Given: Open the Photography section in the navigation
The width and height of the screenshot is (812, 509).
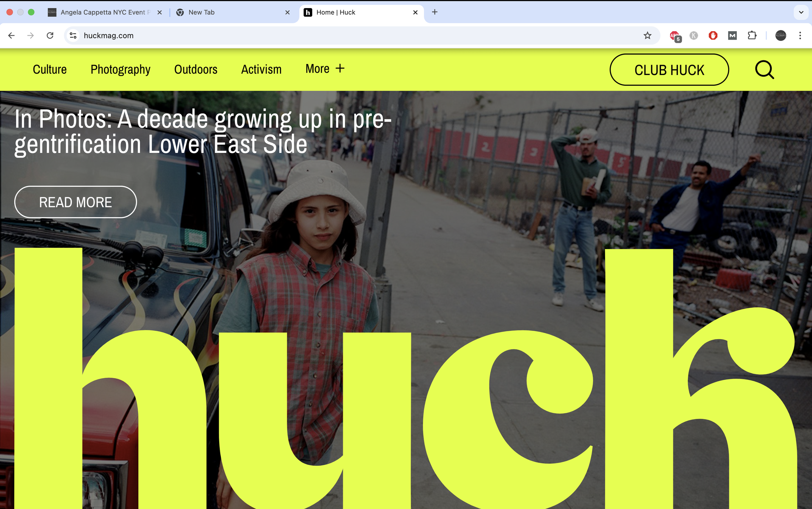Looking at the screenshot, I should pyautogui.click(x=120, y=69).
